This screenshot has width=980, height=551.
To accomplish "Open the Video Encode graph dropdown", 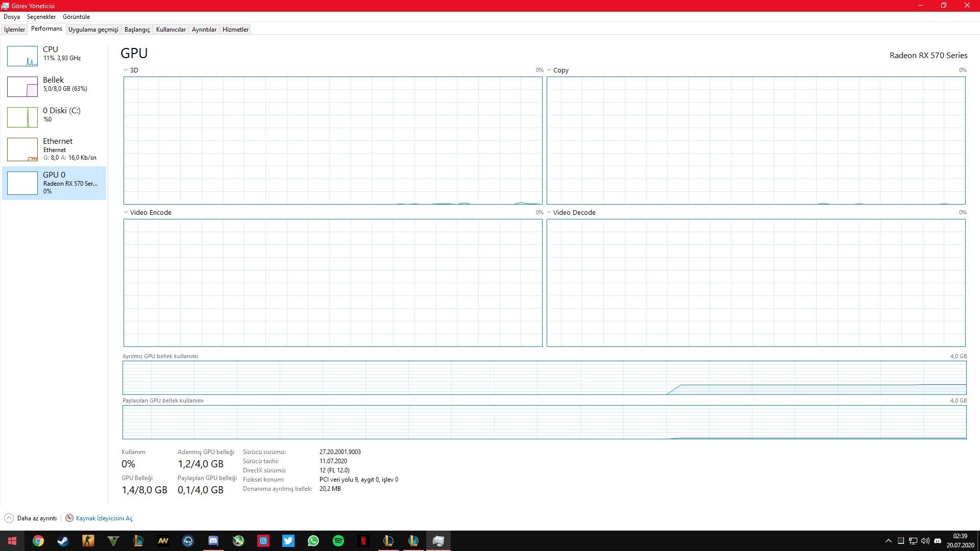I will (126, 212).
